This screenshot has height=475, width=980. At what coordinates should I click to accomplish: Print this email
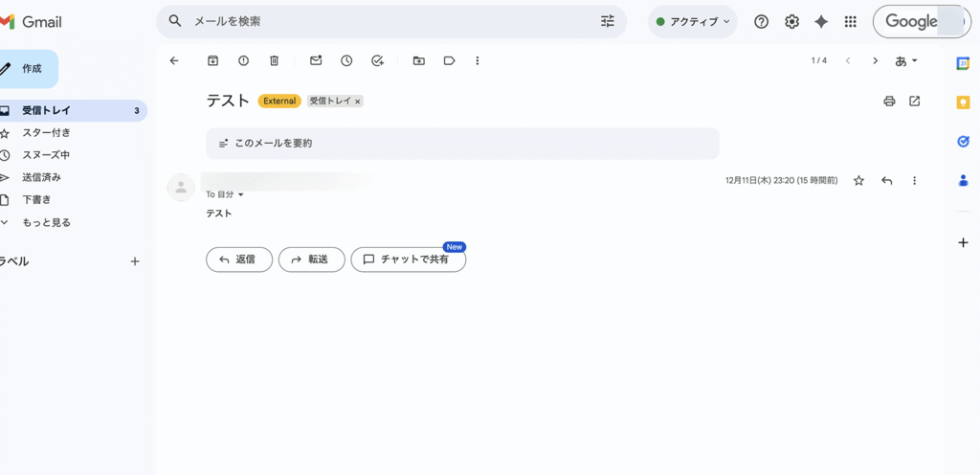(x=889, y=102)
